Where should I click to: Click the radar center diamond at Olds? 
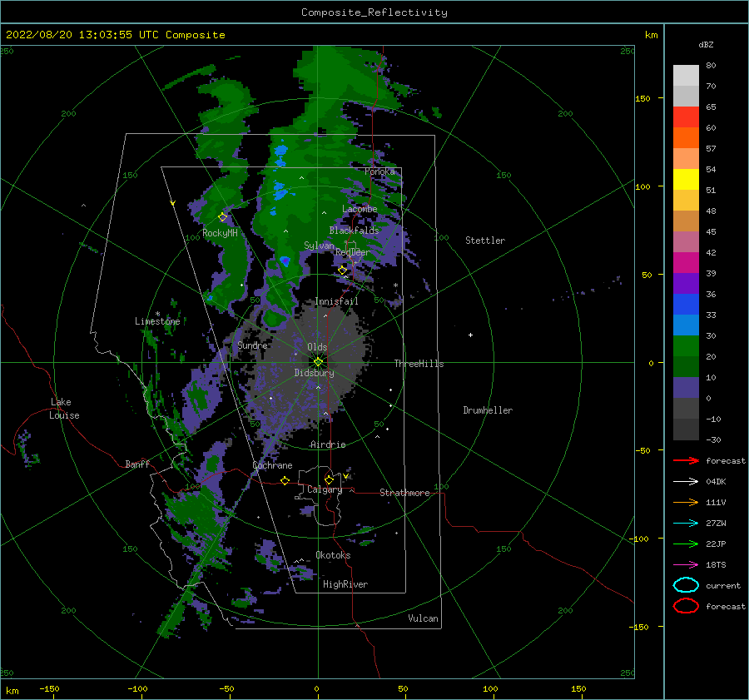(318, 362)
